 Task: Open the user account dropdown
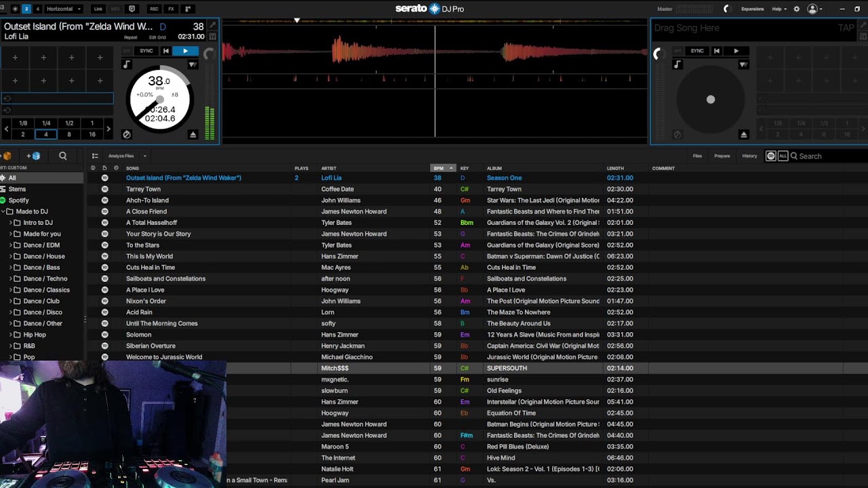tap(814, 9)
